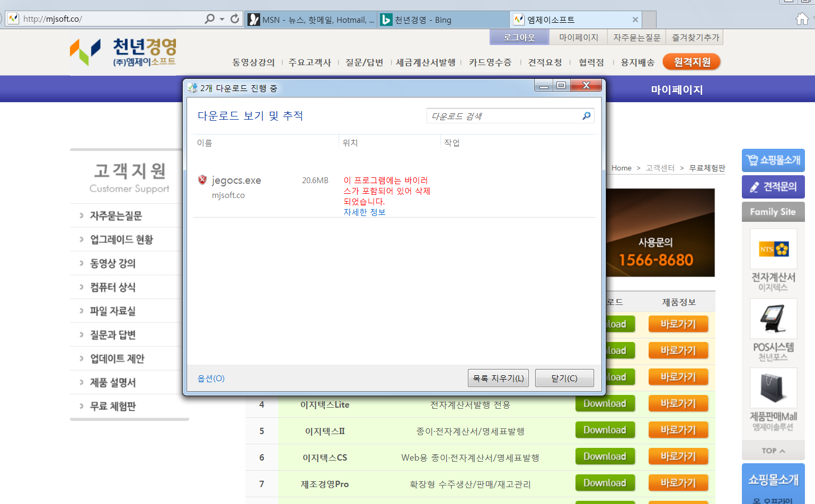Click the 로그아웃 button
Viewport: 815px width, 504px height.
click(519, 37)
